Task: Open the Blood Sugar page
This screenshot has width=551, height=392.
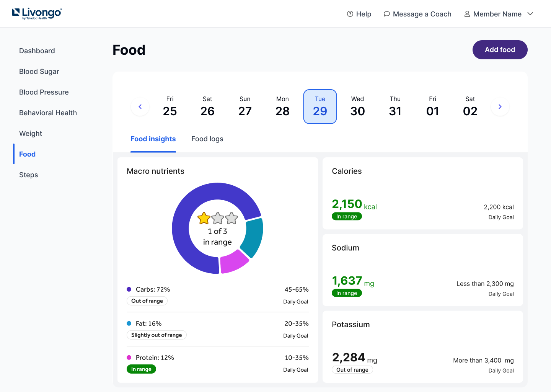Action: point(39,72)
